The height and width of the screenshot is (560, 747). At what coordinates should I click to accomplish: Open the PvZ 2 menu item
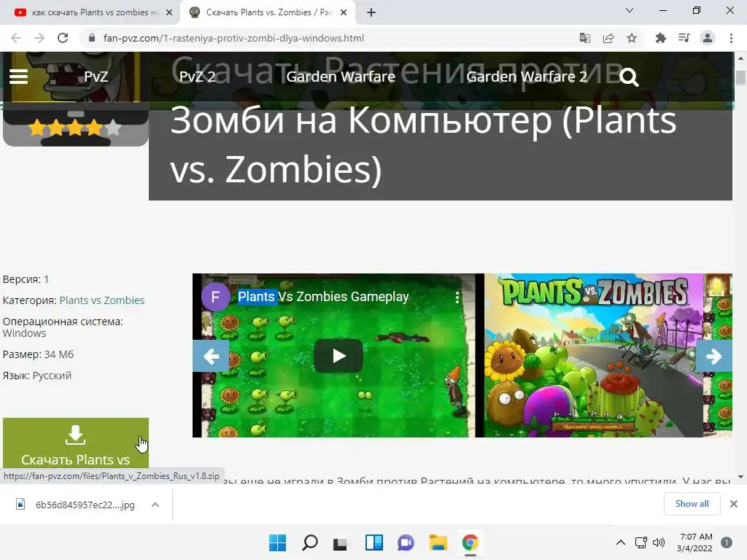click(197, 77)
